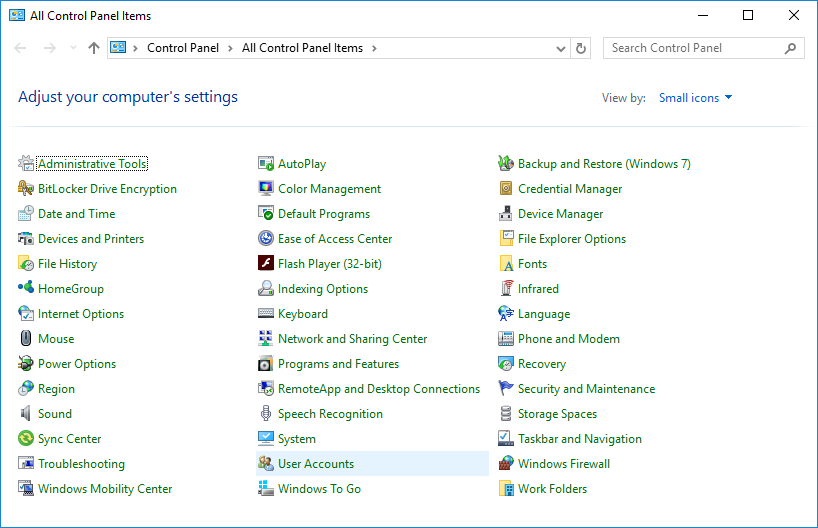The width and height of the screenshot is (818, 528).
Task: Open Phone and Modem link
Action: click(569, 339)
